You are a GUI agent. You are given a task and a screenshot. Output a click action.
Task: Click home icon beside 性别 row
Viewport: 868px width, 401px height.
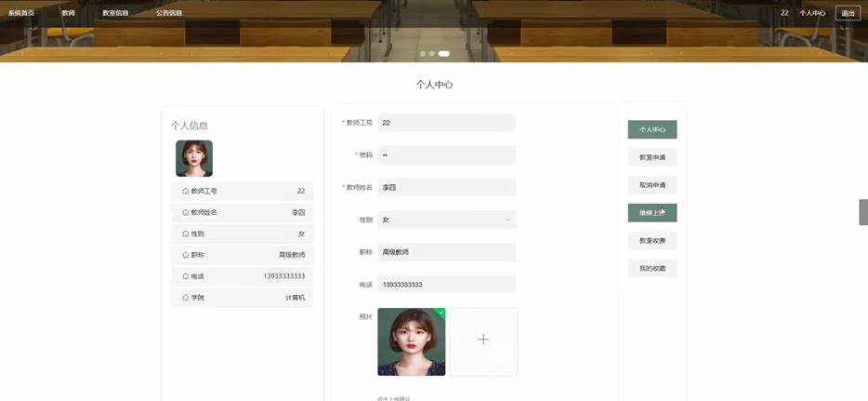pos(186,234)
